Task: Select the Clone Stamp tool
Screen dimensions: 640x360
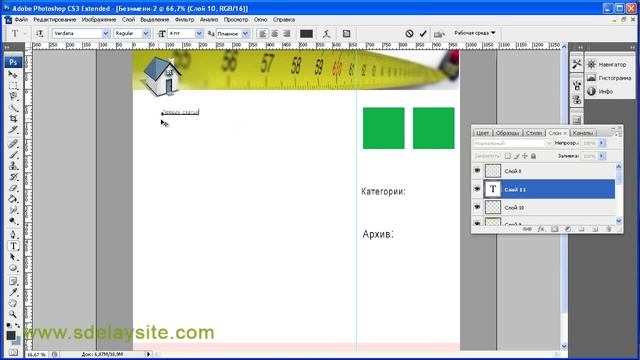Action: [13, 166]
